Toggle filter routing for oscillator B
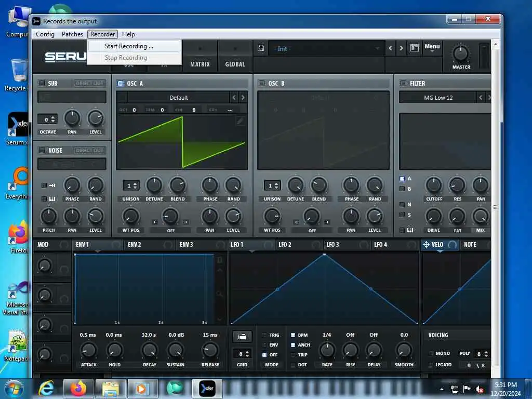The height and width of the screenshot is (399, 532). coord(402,189)
